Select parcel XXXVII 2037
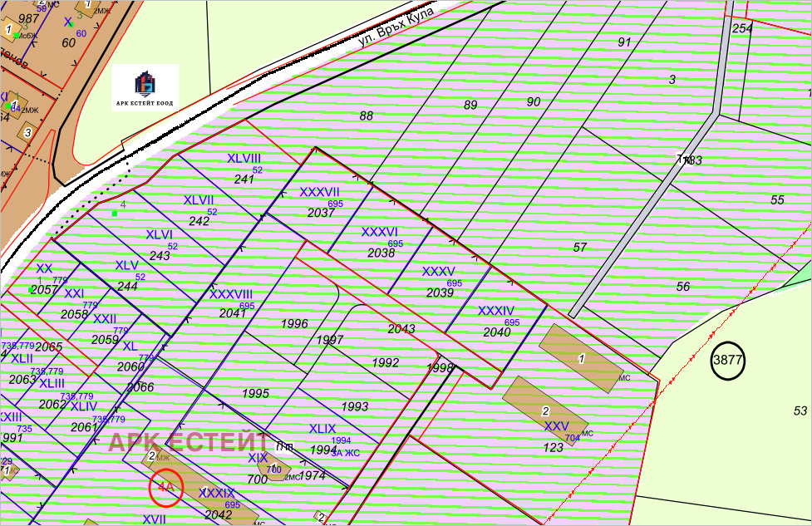The width and height of the screenshot is (812, 526). [320, 202]
